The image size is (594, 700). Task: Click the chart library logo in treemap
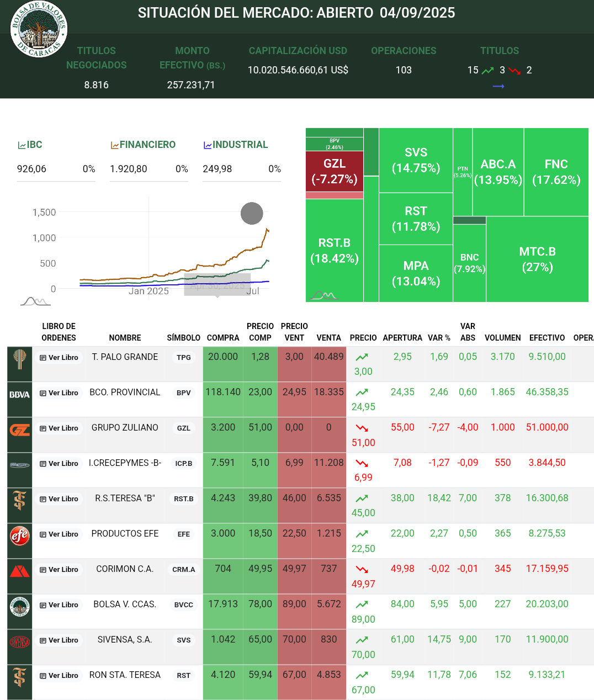pyautogui.click(x=323, y=296)
